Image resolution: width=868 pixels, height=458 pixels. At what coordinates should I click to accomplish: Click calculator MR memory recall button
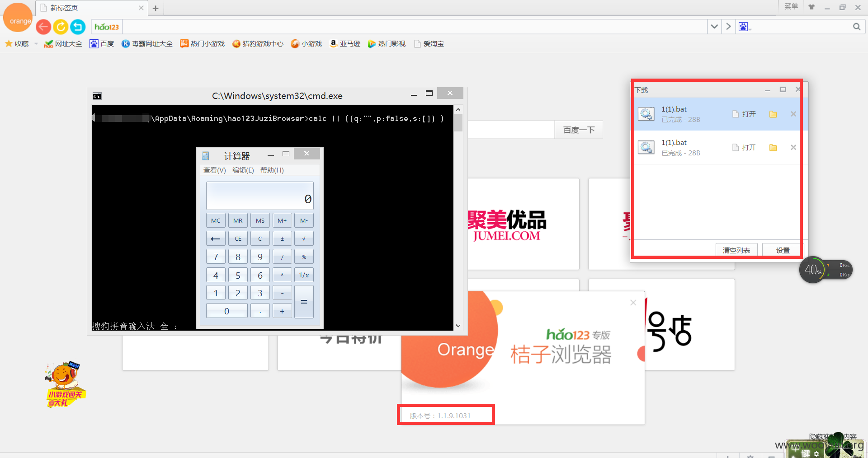[x=238, y=220]
